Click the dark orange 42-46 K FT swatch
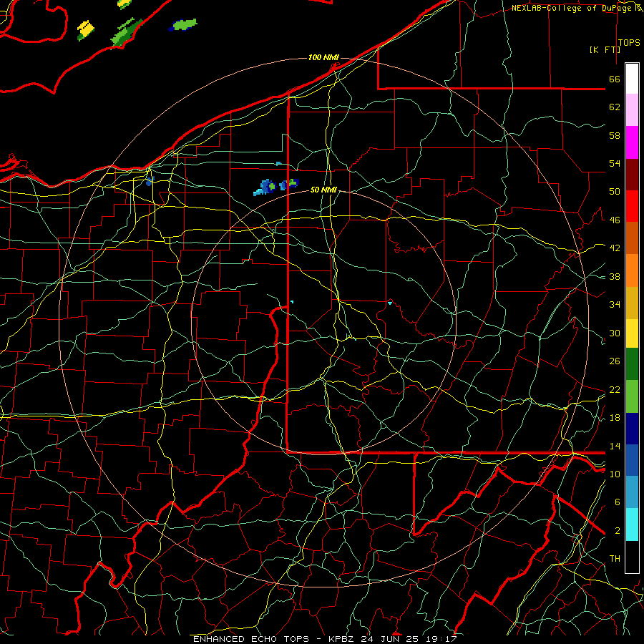This screenshot has width=644, height=644. tap(632, 238)
